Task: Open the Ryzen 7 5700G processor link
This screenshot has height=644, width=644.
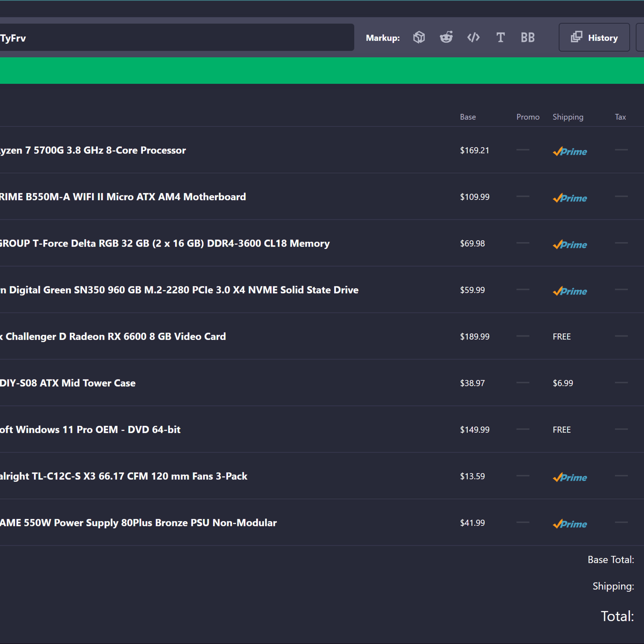Action: [93, 150]
